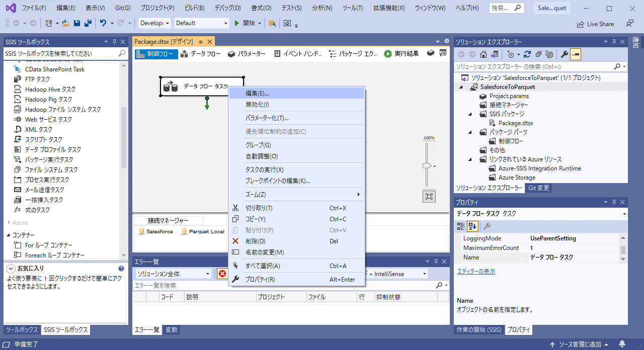Open the ファイル(F) menu
The image size is (644, 350).
click(x=34, y=8)
